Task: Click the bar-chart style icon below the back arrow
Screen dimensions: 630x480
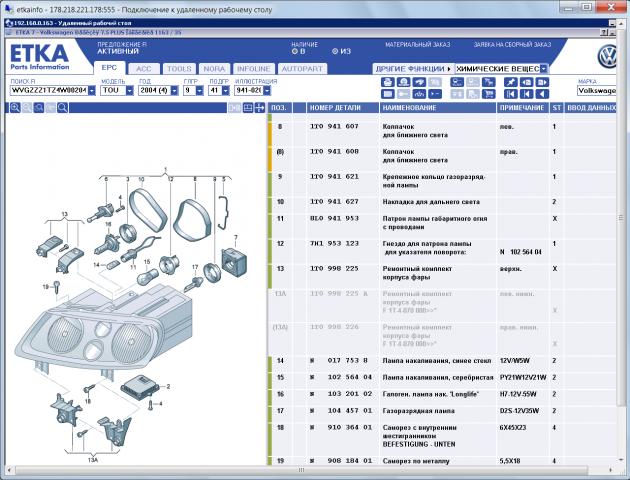Action: [x=419, y=94]
